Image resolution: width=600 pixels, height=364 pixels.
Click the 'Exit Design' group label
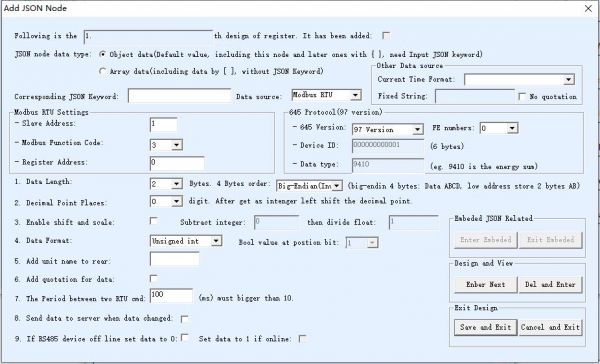coord(476,308)
